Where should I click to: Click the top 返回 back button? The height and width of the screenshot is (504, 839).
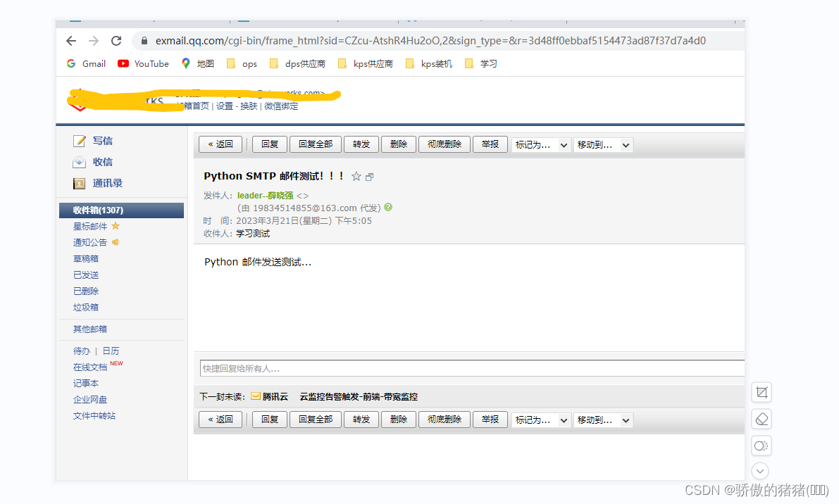[220, 144]
